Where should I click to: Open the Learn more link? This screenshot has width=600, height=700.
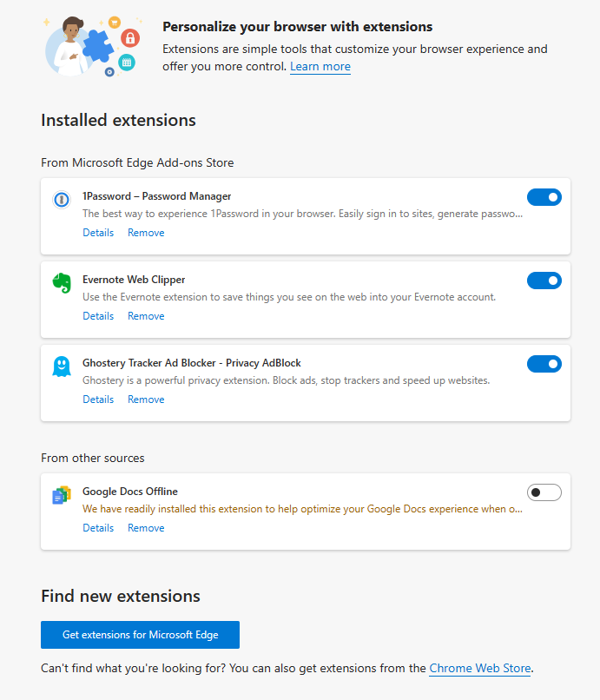[x=320, y=66]
